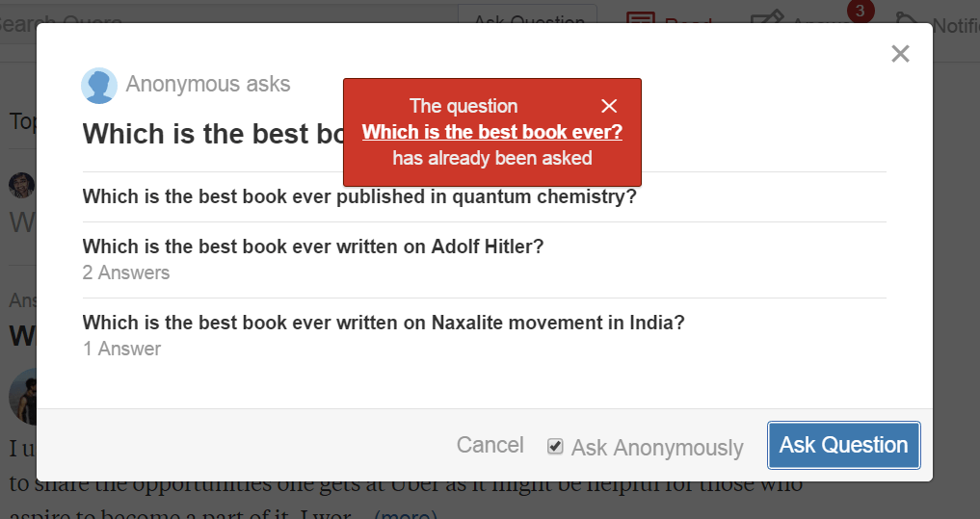Expand the answer via the (more) link

tap(405, 514)
